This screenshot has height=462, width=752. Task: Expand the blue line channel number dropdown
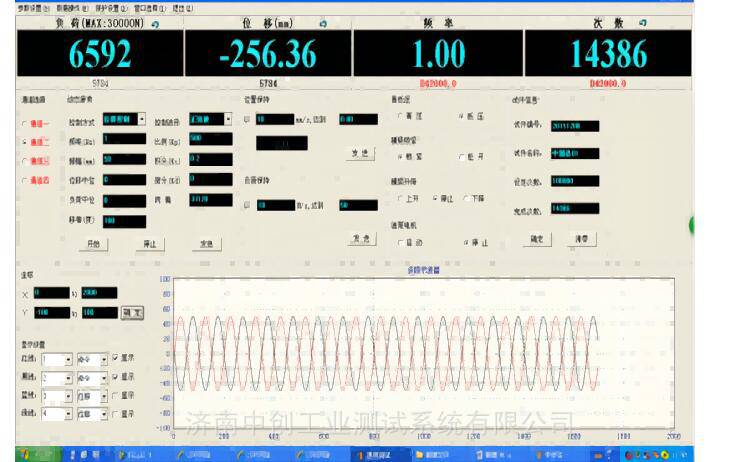(68, 397)
